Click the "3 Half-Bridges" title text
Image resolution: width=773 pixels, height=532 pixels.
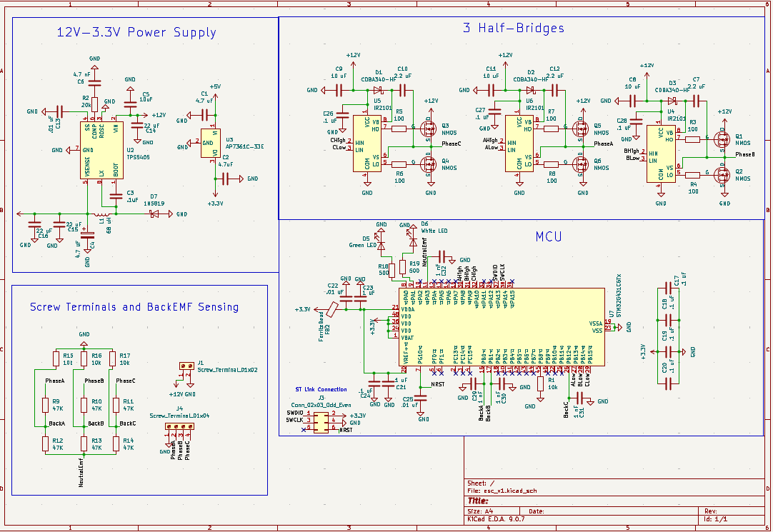[x=513, y=28]
